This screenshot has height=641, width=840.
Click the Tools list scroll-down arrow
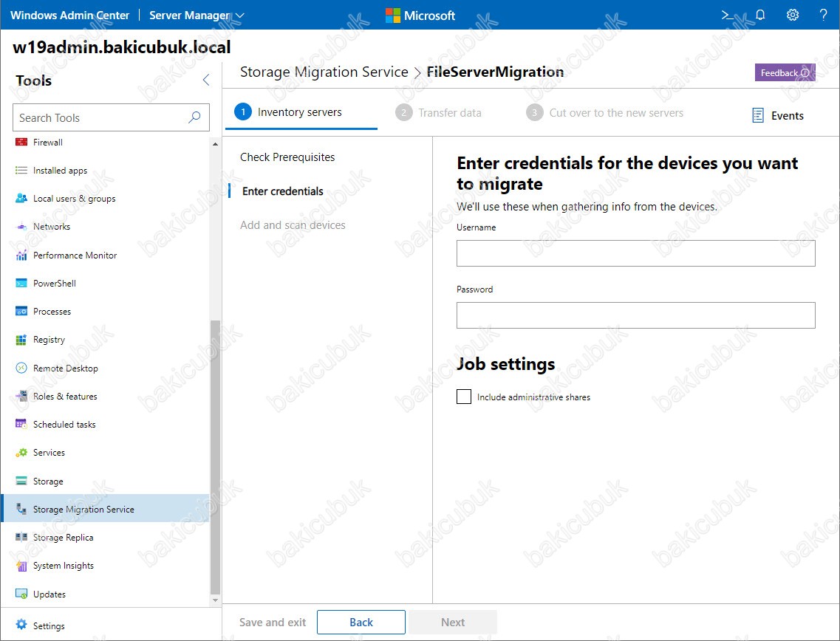click(x=216, y=600)
